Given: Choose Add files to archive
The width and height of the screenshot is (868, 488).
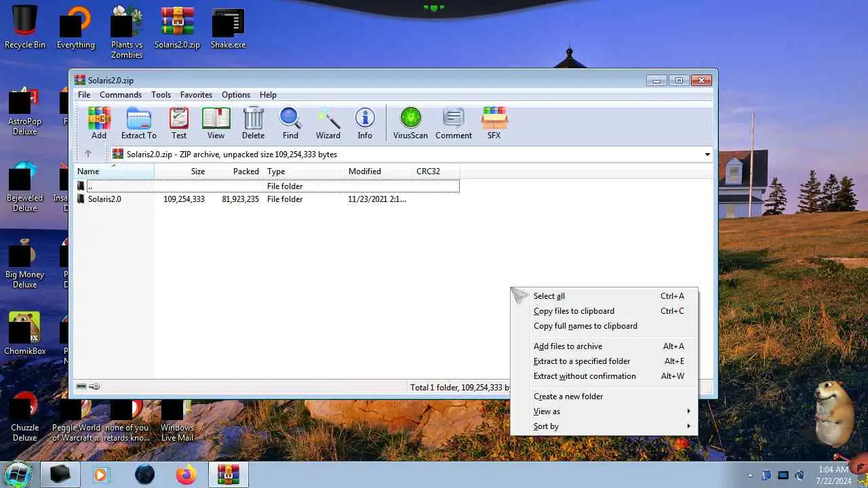Looking at the screenshot, I should [604, 346].
